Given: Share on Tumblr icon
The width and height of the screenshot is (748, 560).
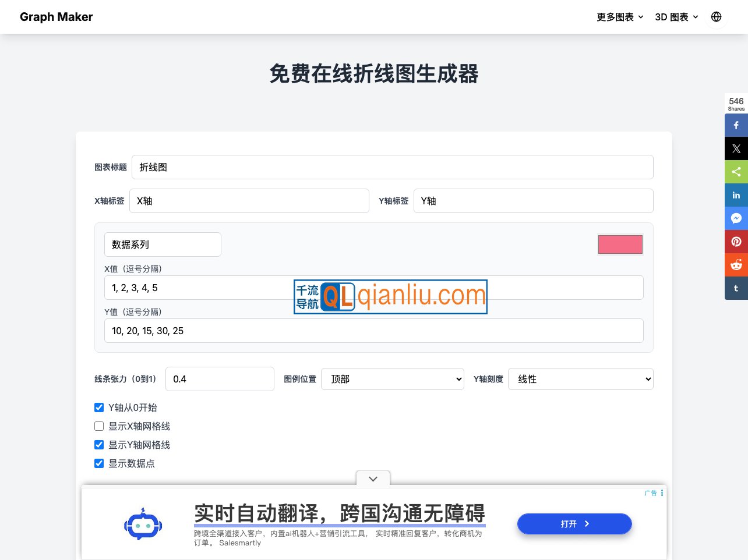Looking at the screenshot, I should [x=736, y=288].
